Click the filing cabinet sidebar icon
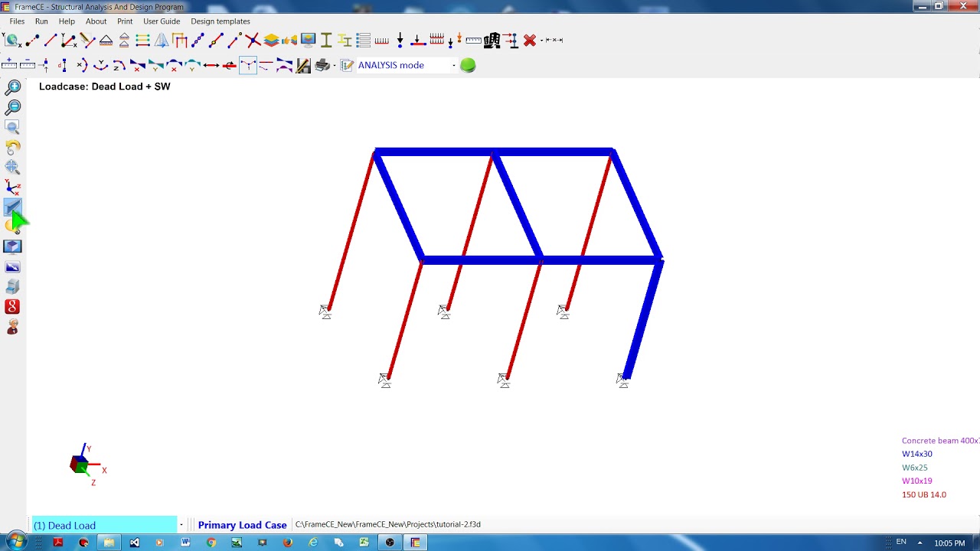This screenshot has width=980, height=551. pyautogui.click(x=12, y=287)
